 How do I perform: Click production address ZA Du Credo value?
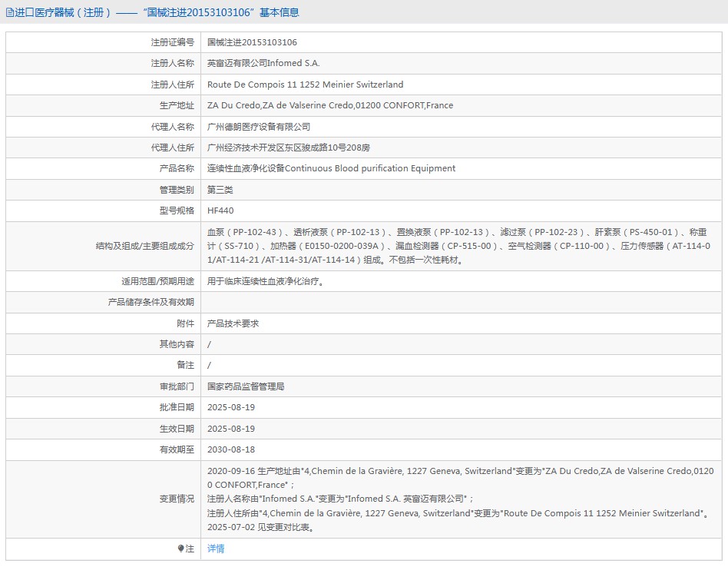(x=330, y=105)
